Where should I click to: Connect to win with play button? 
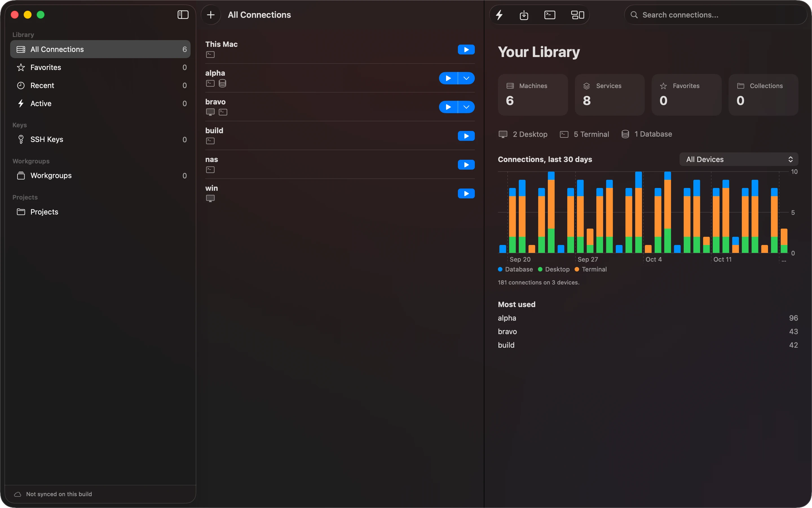point(466,194)
